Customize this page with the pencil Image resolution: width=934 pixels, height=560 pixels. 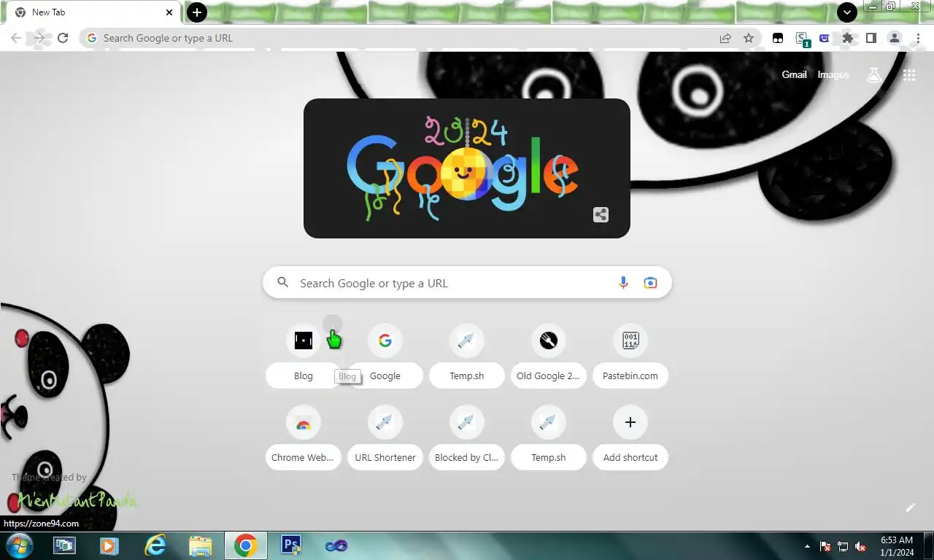click(x=910, y=507)
